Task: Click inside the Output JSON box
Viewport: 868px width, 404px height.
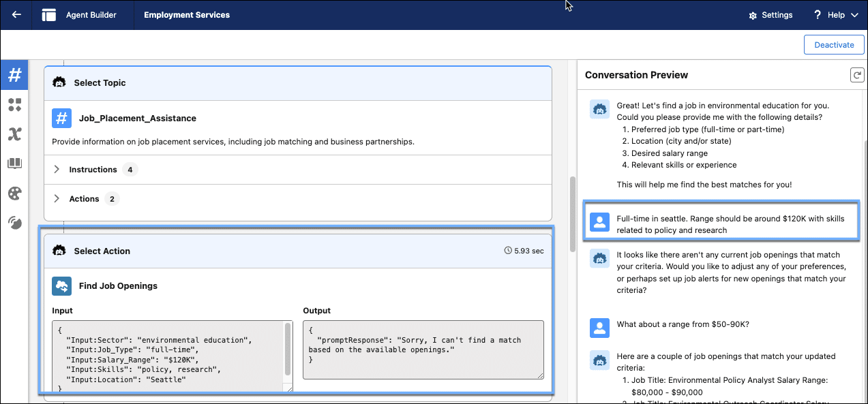Action: click(x=423, y=349)
